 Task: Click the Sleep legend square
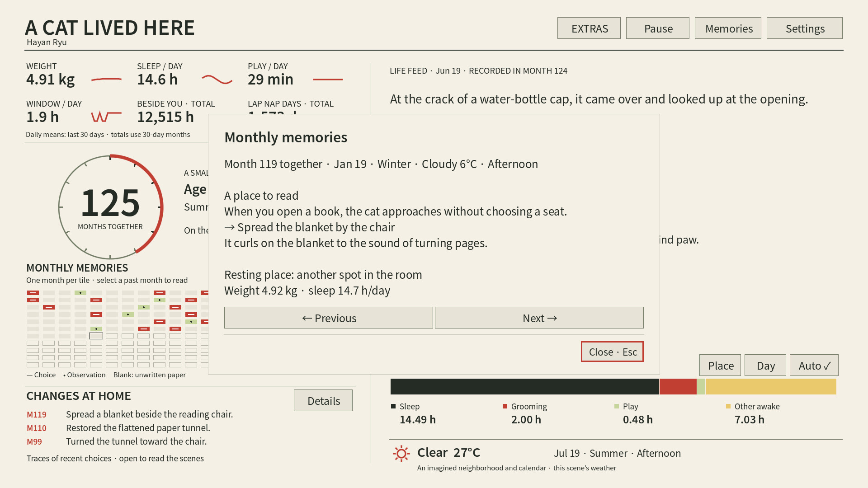393,406
